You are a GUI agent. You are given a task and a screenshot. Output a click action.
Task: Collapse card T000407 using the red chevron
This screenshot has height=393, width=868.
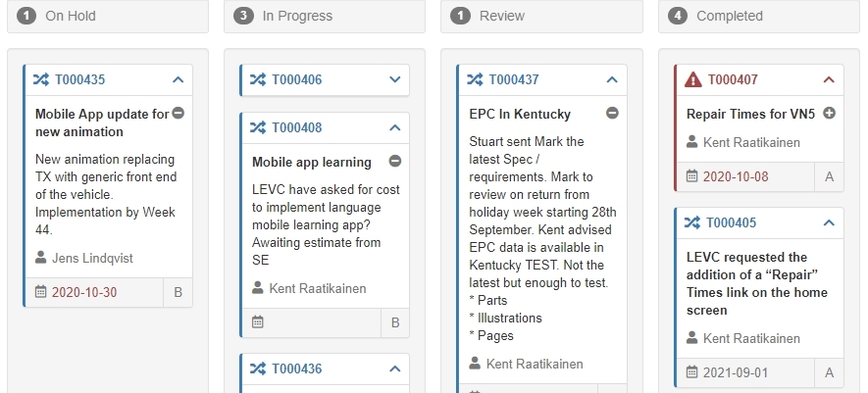pyautogui.click(x=829, y=79)
